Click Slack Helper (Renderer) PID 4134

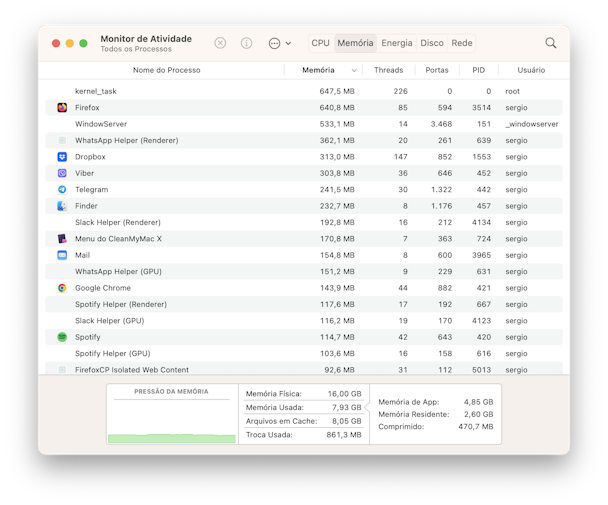pyautogui.click(x=481, y=222)
